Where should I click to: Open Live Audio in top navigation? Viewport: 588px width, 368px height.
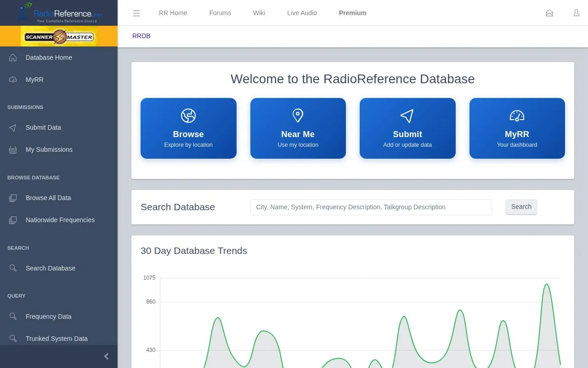pyautogui.click(x=302, y=13)
